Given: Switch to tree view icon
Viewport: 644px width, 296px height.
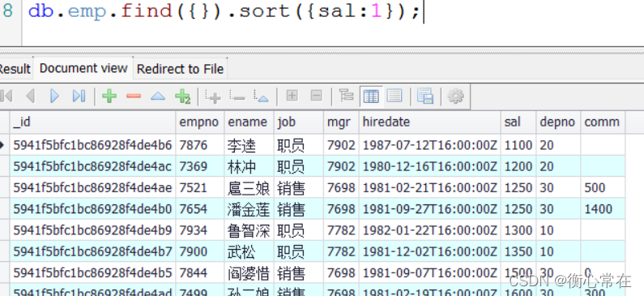Looking at the screenshot, I should (x=346, y=96).
